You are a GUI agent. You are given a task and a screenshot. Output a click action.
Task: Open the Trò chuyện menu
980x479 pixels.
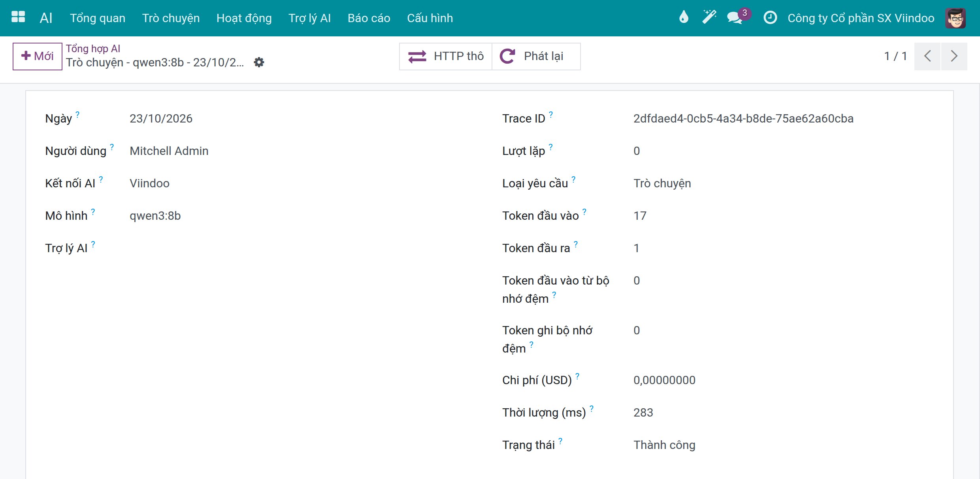pos(171,18)
